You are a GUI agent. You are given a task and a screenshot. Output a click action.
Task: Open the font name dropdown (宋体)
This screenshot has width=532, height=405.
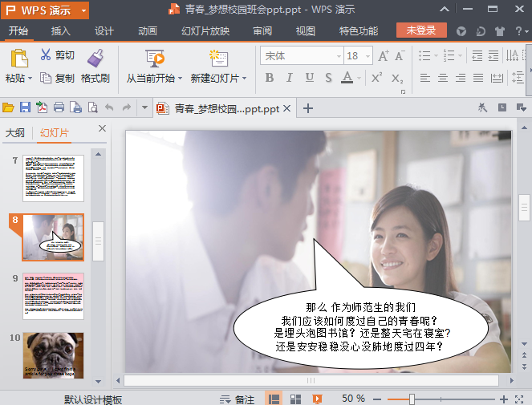(338, 56)
